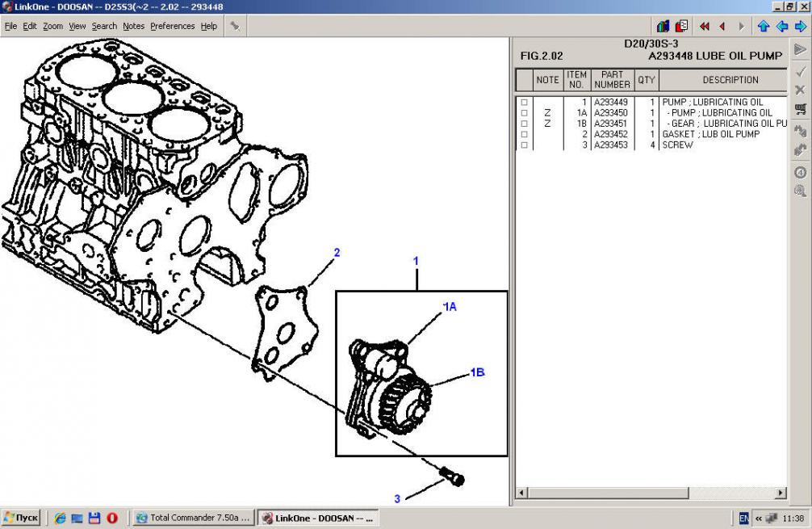Expand hidden tray icons with chevron
This screenshot has width=812, height=529.
[x=759, y=519]
